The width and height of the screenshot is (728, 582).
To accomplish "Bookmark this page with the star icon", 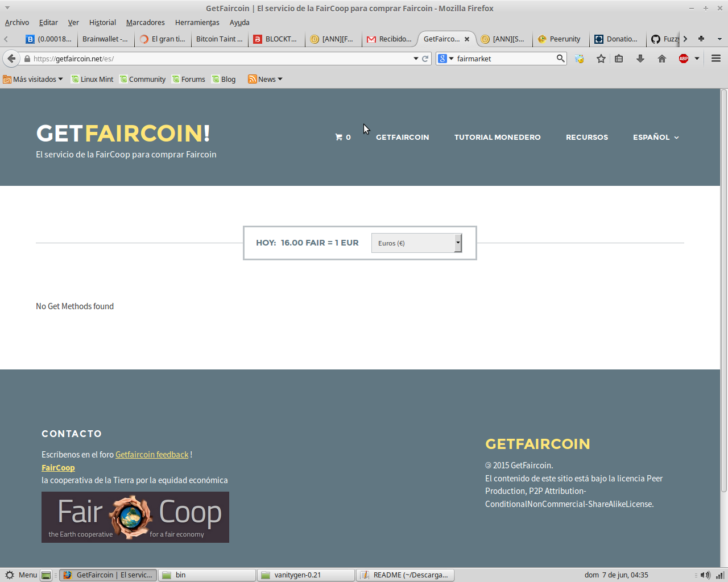I will (x=601, y=59).
